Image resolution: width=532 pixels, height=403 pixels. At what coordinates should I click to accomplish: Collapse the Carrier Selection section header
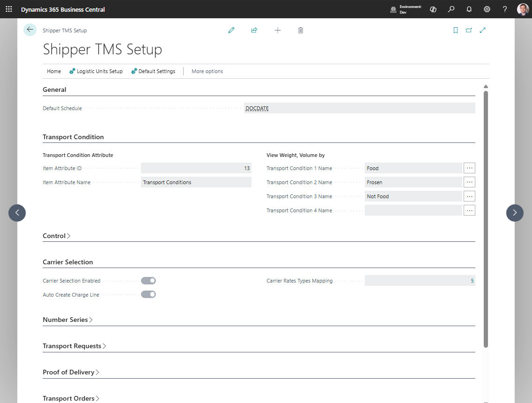[68, 262]
